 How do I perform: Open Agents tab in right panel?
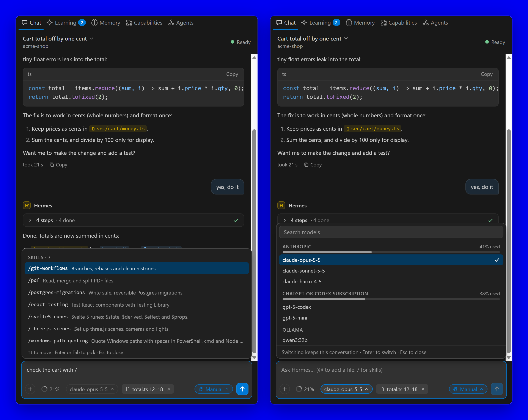coord(435,23)
